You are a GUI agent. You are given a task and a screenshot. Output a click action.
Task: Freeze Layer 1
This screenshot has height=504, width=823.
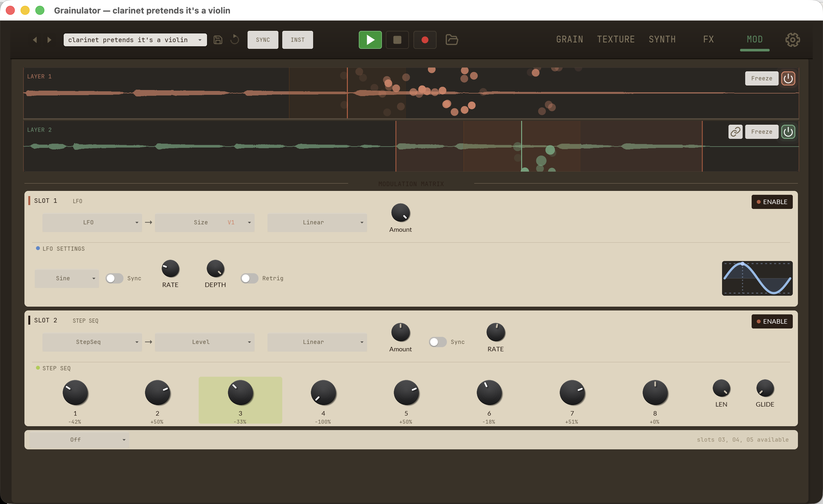pyautogui.click(x=762, y=78)
